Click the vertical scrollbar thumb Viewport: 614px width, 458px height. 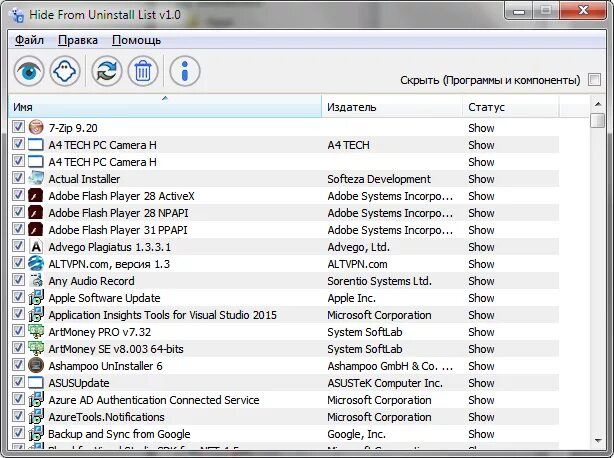[598, 121]
